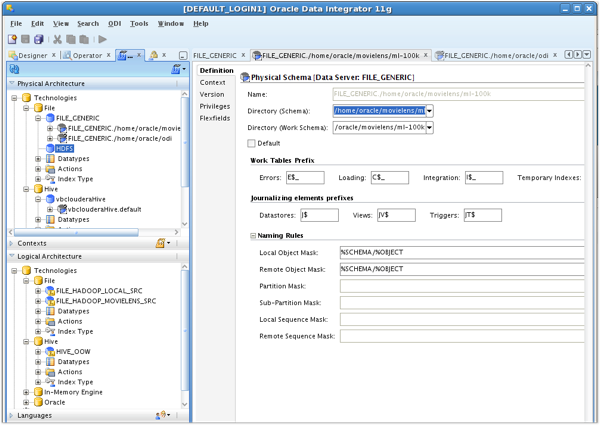The image size is (600, 425).
Task: Open Directory (Schema) dropdown arrow
Action: (x=429, y=111)
